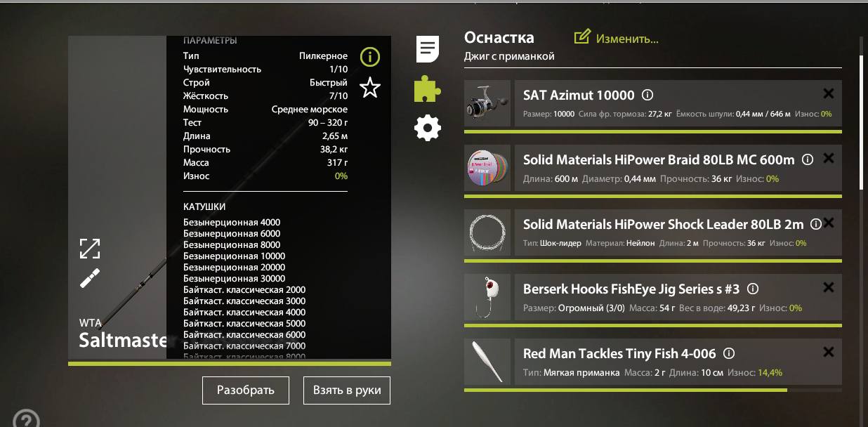Remove the SAT Azimut 10000 reel
Image resolution: width=868 pixels, height=427 pixels.
[x=829, y=93]
